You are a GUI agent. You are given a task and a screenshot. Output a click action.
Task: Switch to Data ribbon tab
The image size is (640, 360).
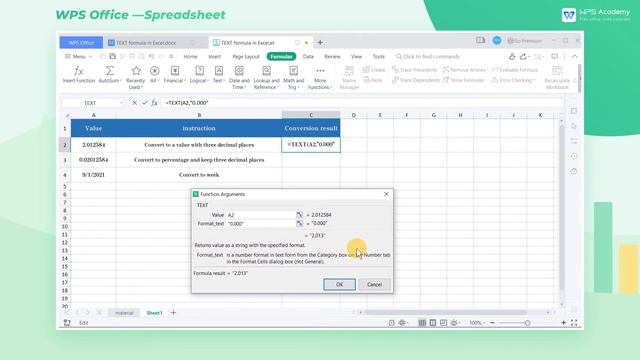click(308, 56)
